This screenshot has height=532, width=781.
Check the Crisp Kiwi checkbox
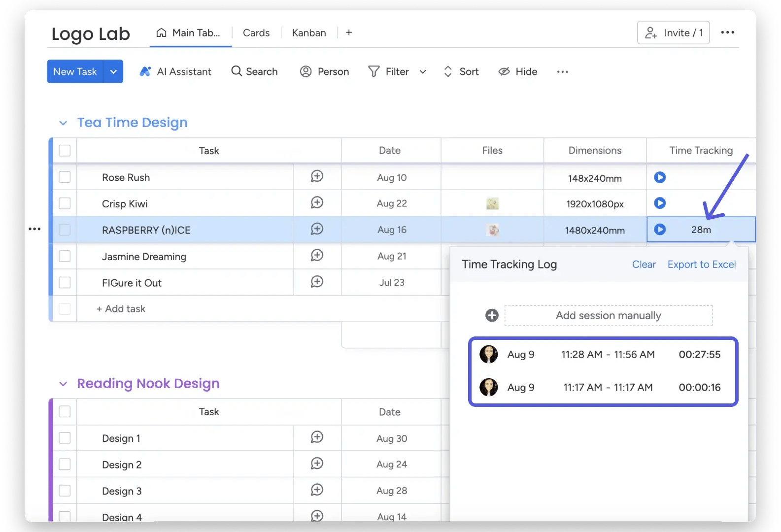pyautogui.click(x=65, y=203)
